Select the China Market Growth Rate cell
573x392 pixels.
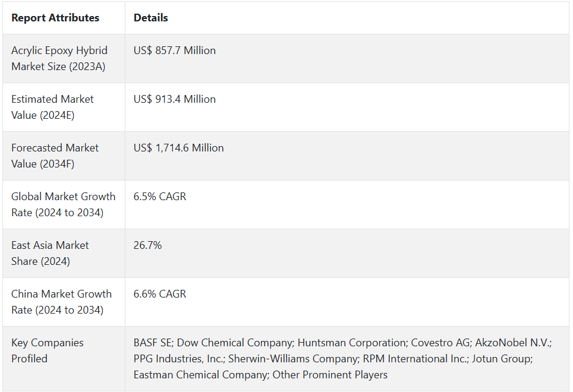pos(61,302)
